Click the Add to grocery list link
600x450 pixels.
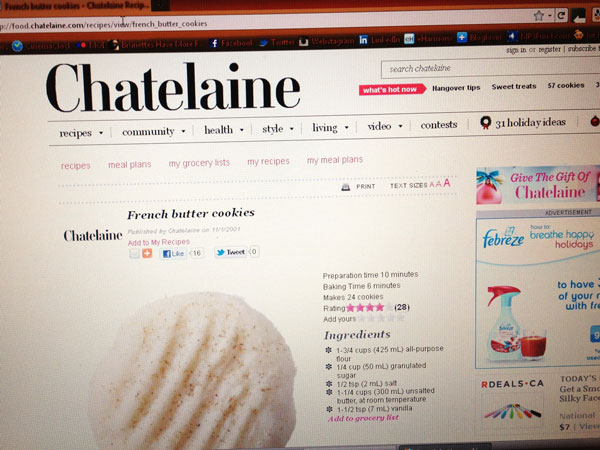pos(363,418)
